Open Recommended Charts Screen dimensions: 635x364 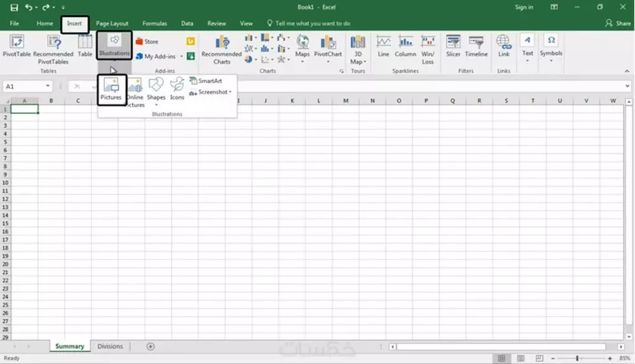pyautogui.click(x=222, y=49)
